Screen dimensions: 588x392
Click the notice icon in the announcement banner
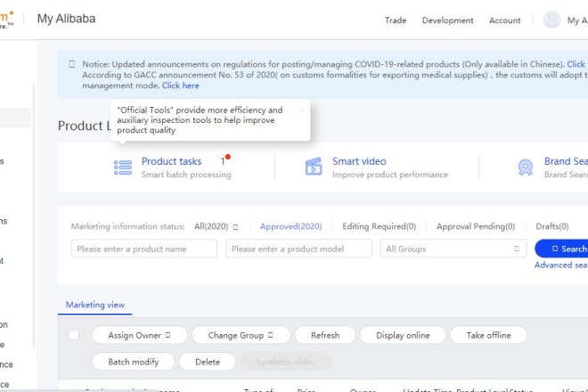pos(72,64)
